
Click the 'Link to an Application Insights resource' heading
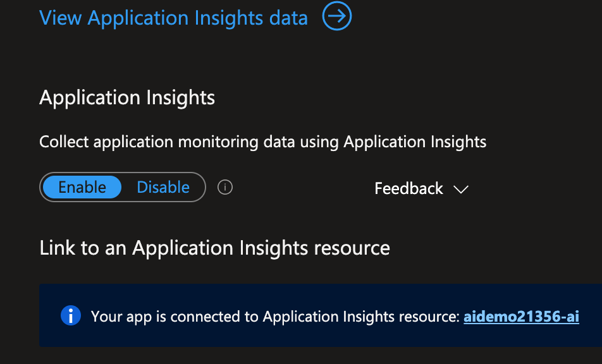tap(214, 247)
